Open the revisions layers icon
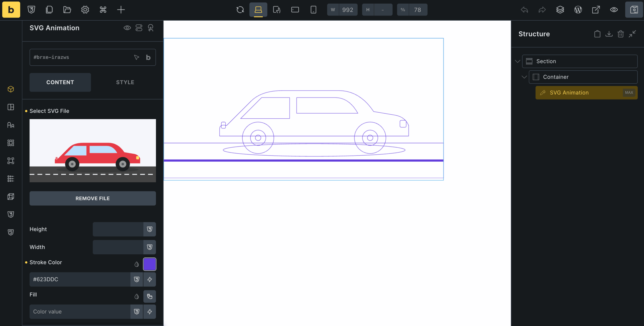The height and width of the screenshot is (326, 644). click(560, 10)
